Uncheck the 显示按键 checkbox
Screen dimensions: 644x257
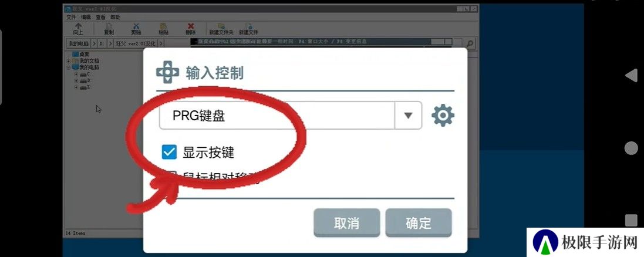(169, 153)
